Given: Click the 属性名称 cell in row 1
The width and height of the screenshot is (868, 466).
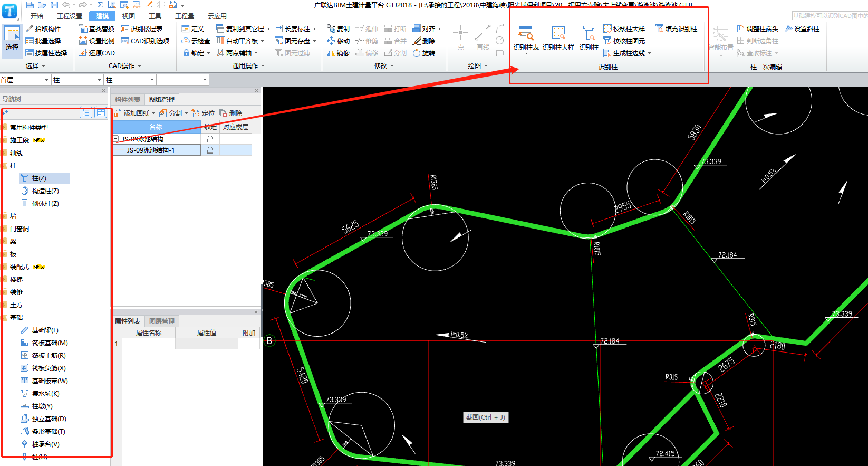Looking at the screenshot, I should pyautogui.click(x=149, y=344).
